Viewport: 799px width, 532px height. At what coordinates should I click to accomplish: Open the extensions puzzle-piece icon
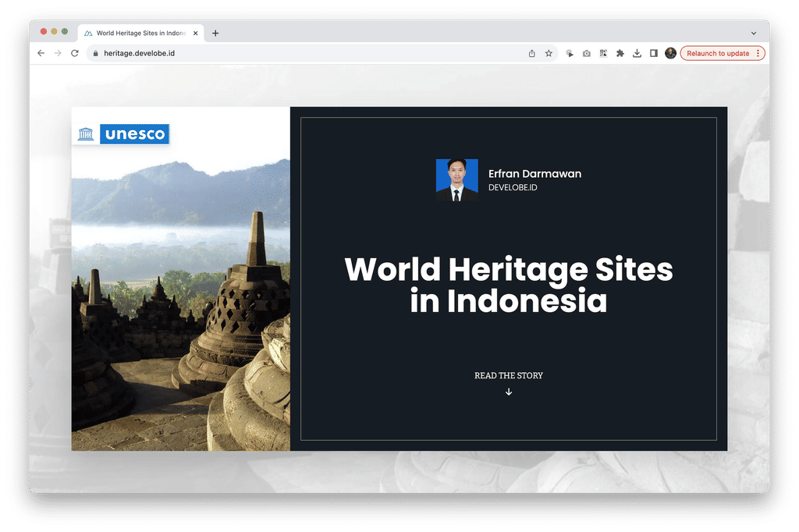pos(620,53)
